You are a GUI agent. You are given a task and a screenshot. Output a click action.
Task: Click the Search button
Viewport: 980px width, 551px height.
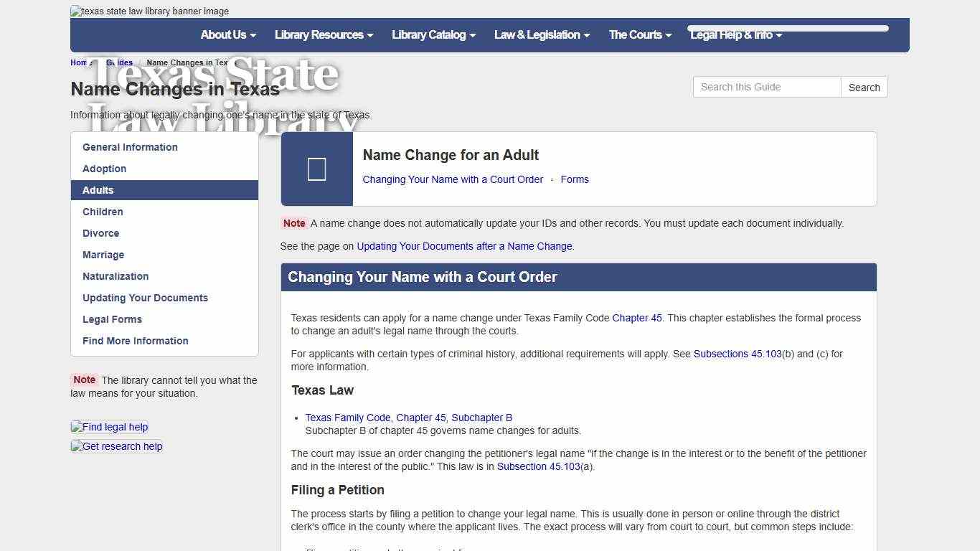tap(864, 87)
